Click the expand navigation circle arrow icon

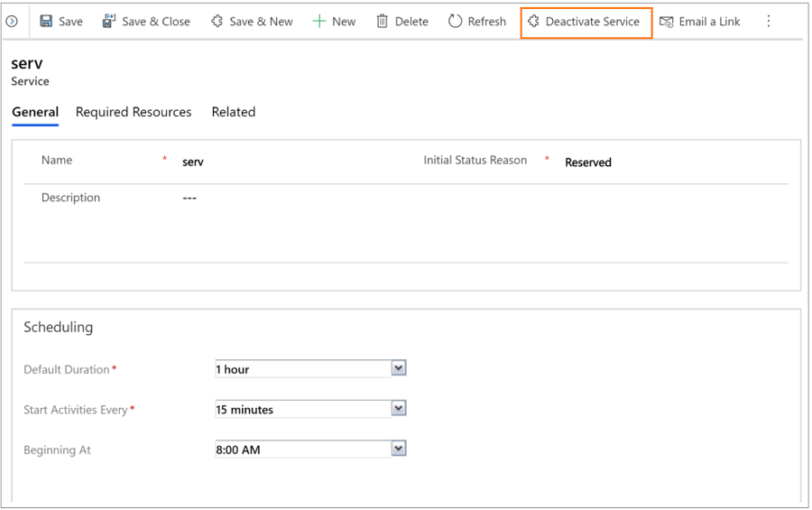(12, 22)
